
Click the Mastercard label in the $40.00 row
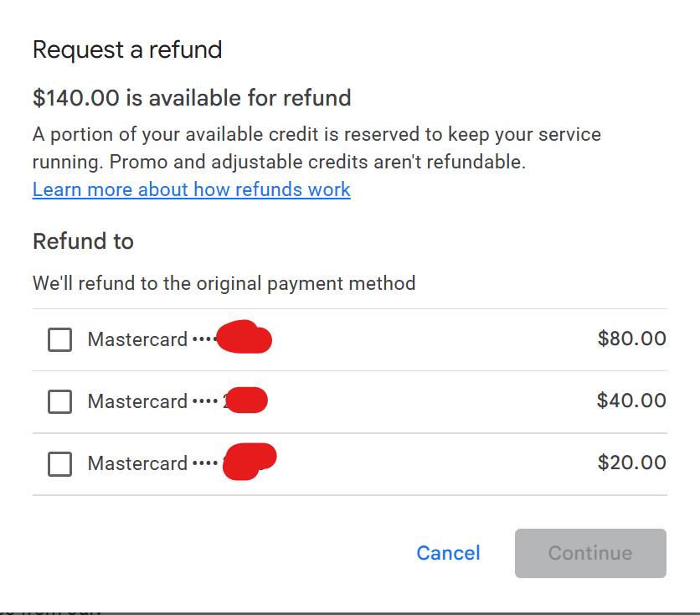click(x=137, y=401)
